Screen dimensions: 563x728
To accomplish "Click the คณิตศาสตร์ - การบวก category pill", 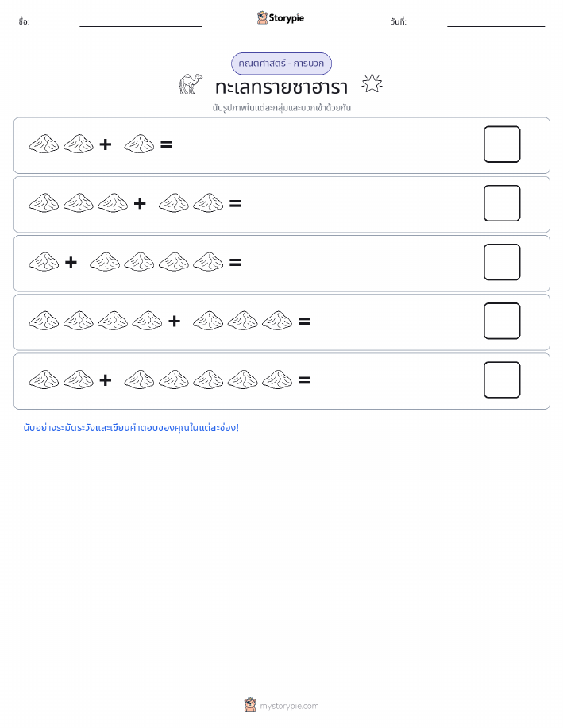I will coord(281,64).
